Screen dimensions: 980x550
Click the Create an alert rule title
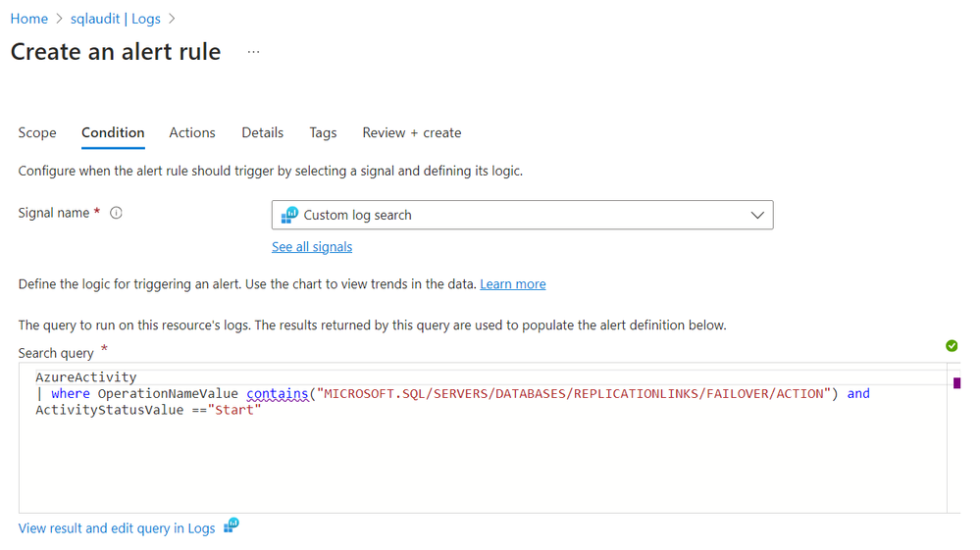[x=116, y=52]
